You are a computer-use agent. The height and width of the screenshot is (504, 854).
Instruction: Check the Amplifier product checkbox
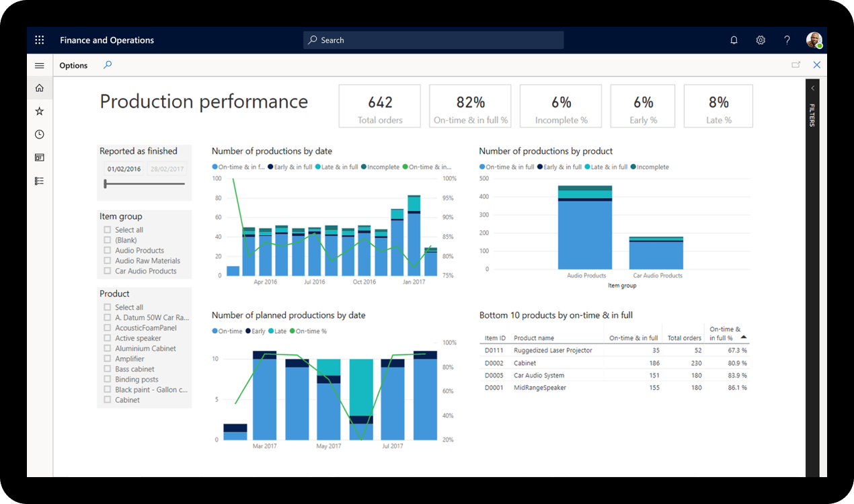[106, 358]
